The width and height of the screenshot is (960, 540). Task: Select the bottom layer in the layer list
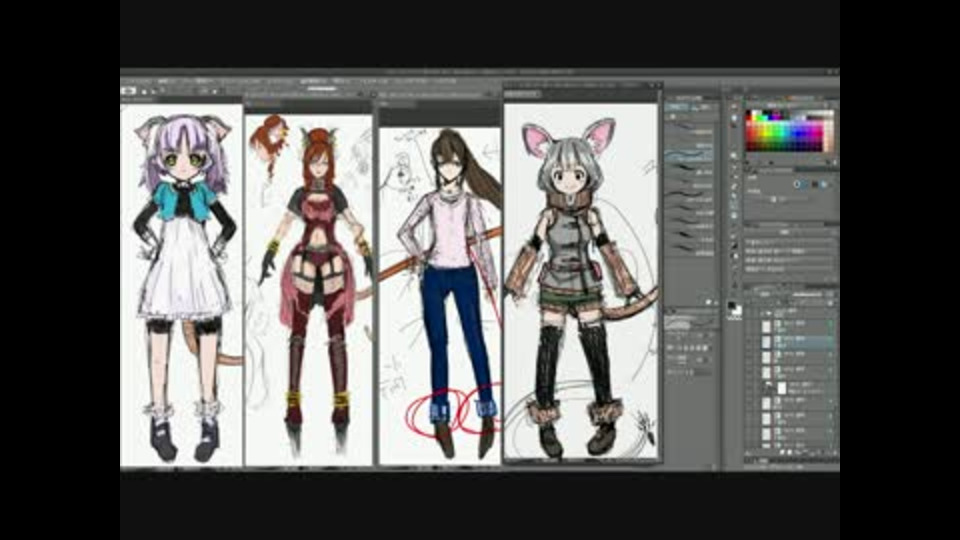click(796, 446)
